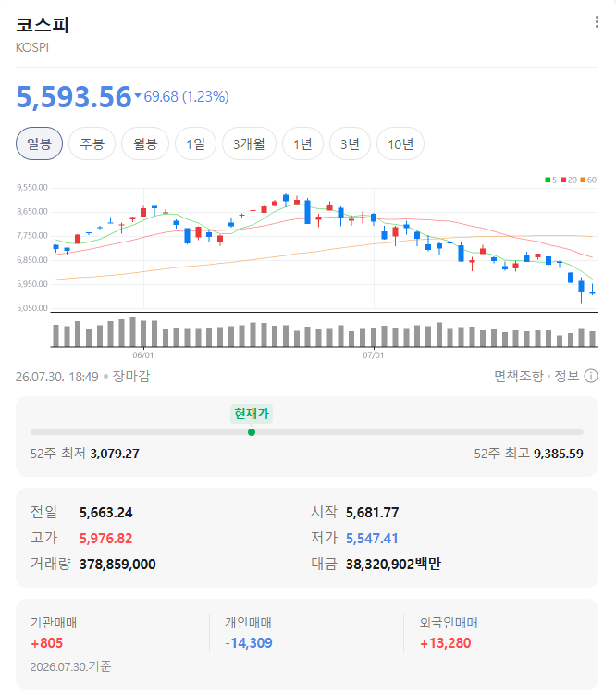Click the down-arrow change indicator

[x=138, y=95]
